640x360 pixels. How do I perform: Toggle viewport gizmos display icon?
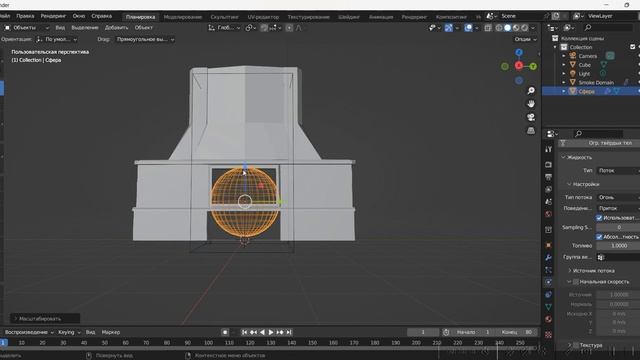[449, 28]
